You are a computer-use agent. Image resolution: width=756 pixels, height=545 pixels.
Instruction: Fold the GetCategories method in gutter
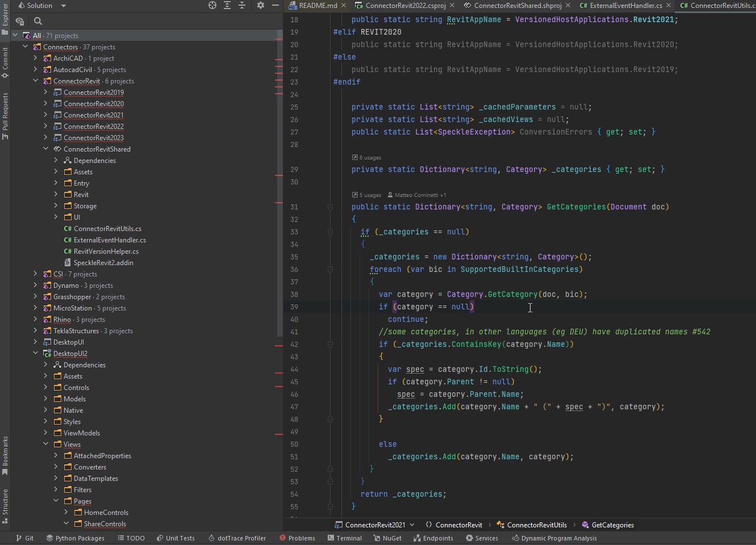330,207
